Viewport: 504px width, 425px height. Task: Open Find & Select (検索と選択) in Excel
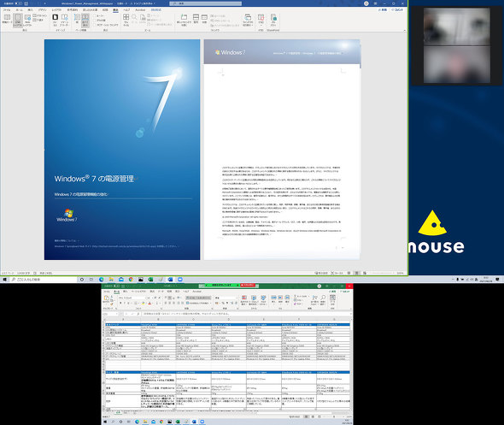[x=323, y=300]
